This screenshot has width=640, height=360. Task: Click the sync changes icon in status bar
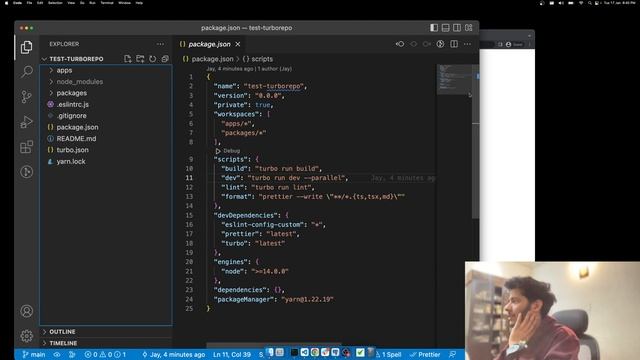point(72,354)
